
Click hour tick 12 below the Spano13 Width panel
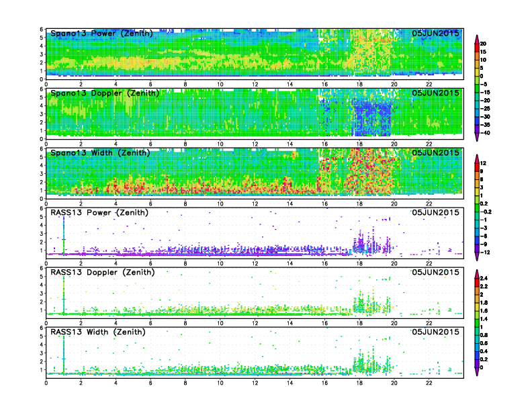tap(255, 203)
